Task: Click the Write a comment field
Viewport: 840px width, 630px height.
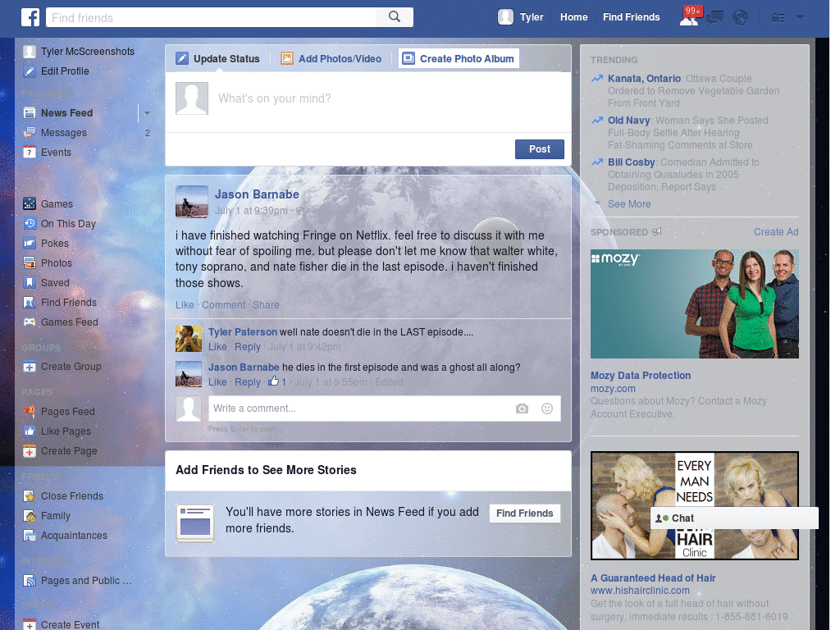Action: [x=385, y=409]
